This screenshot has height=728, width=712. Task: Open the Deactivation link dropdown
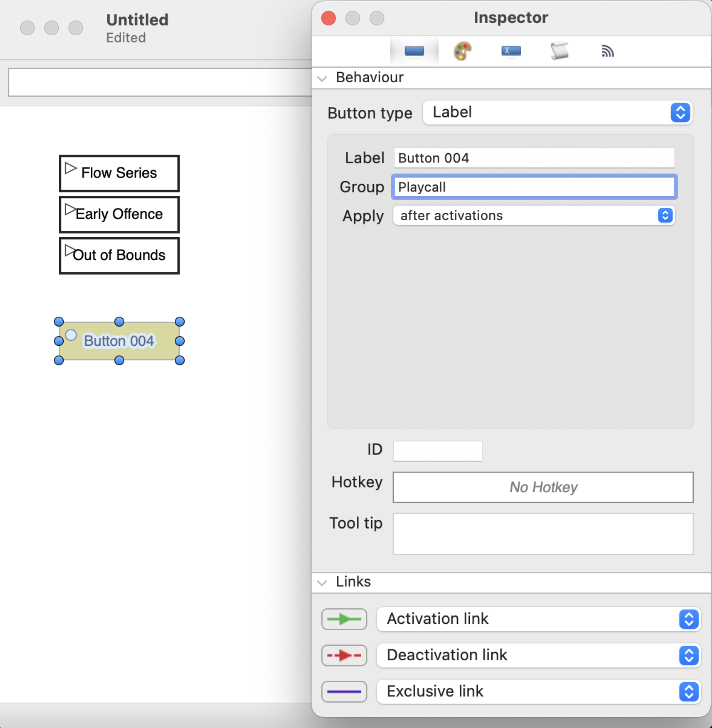click(688, 655)
